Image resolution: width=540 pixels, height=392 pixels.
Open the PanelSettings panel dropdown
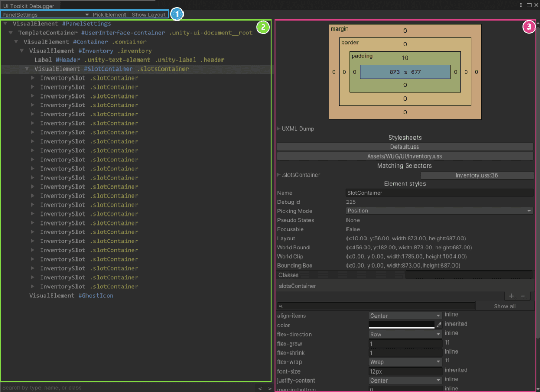(x=45, y=14)
